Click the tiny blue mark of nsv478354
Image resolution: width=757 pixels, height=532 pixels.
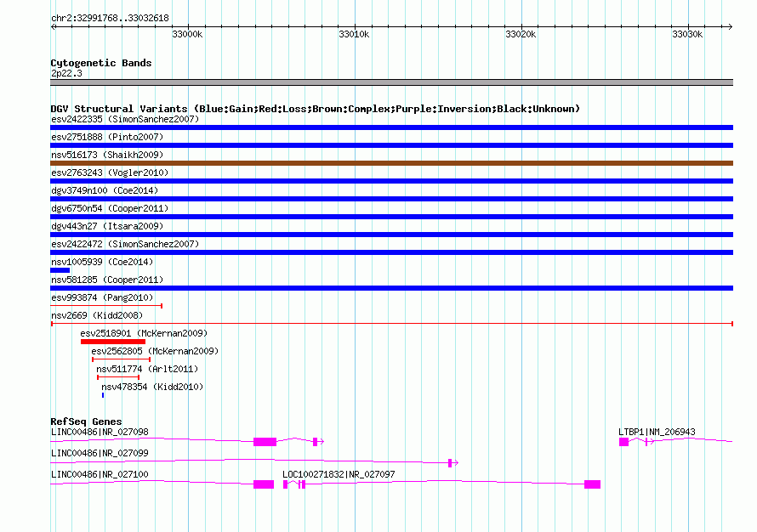[103, 395]
